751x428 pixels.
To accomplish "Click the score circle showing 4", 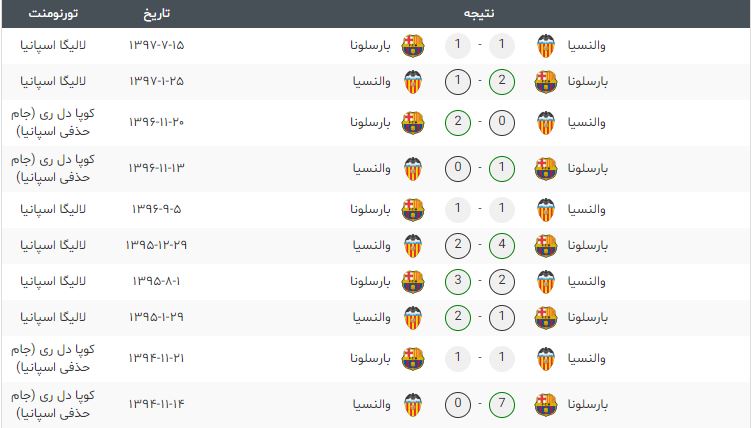I will (501, 245).
